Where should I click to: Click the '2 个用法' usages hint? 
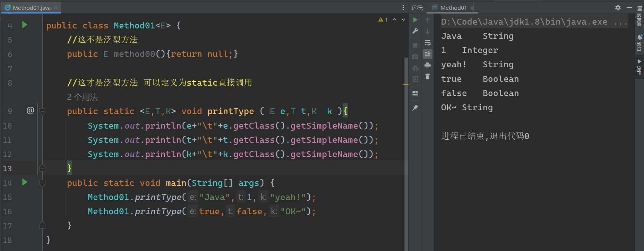tap(82, 97)
